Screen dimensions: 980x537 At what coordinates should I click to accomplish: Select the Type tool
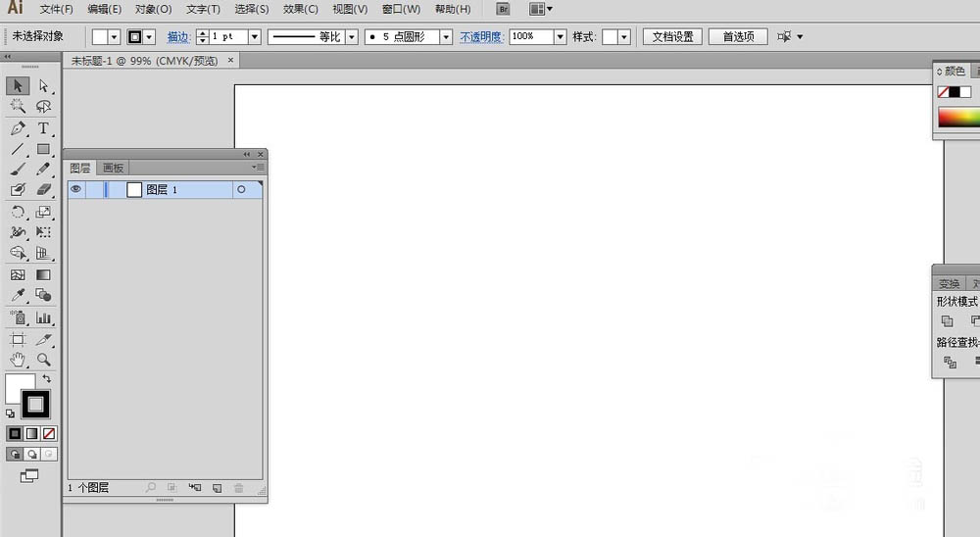(43, 128)
